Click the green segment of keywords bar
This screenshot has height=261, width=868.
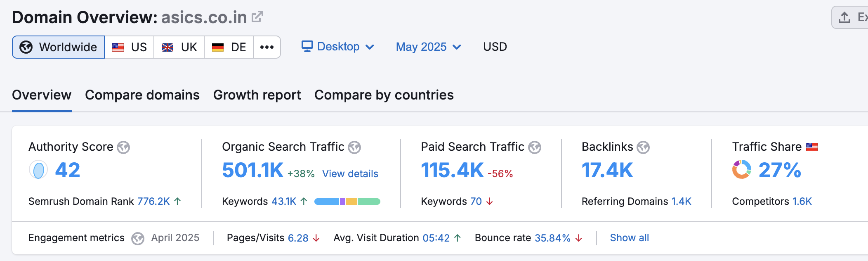click(x=369, y=202)
